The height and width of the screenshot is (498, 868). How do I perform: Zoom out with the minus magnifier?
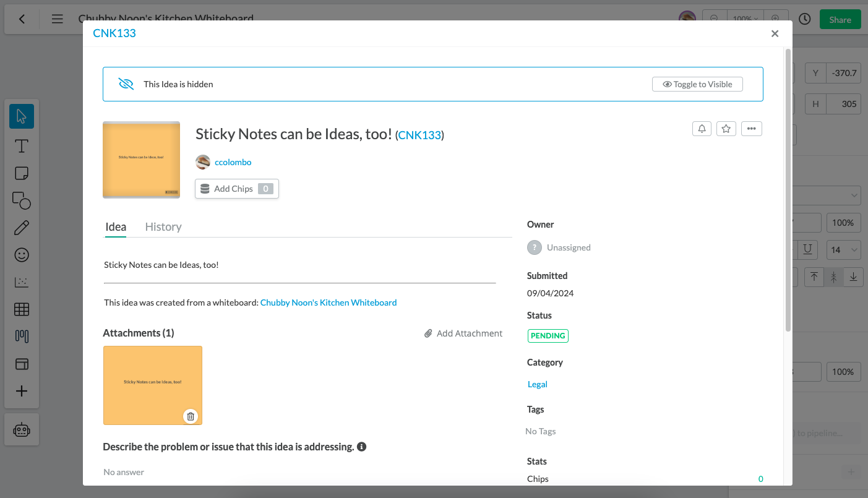pyautogui.click(x=714, y=19)
